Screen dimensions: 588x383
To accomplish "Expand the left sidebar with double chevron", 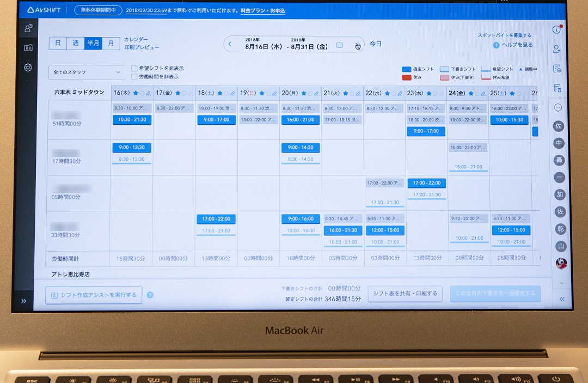I will click(23, 301).
